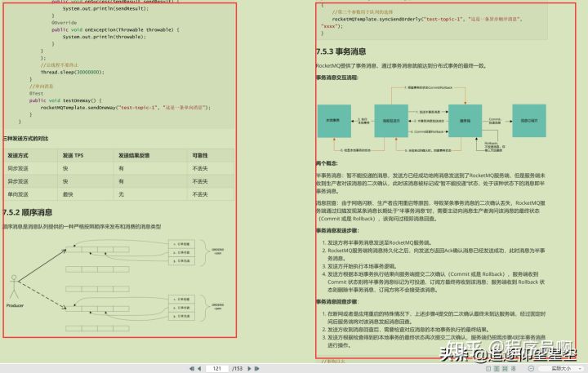This screenshot has width=588, height=373.
Task: Click the 异步发送 table cell
Action: (x=18, y=181)
